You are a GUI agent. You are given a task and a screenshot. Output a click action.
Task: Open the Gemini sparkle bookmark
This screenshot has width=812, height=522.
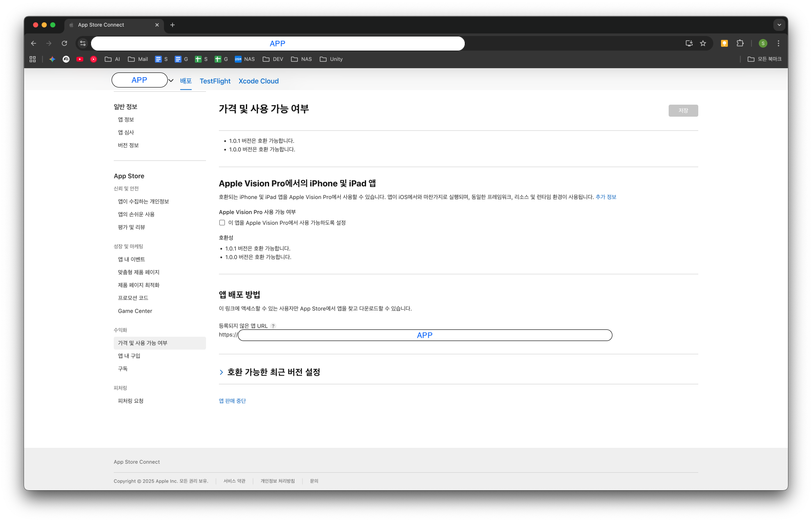(x=52, y=59)
